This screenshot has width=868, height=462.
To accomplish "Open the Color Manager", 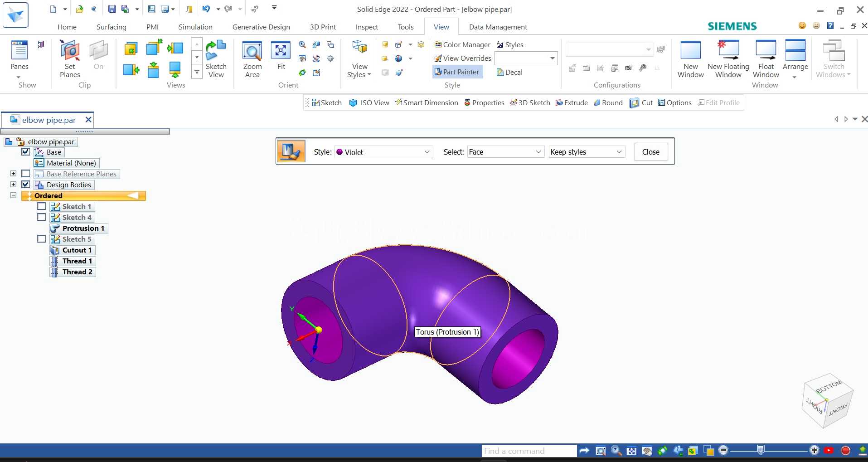I will point(462,44).
